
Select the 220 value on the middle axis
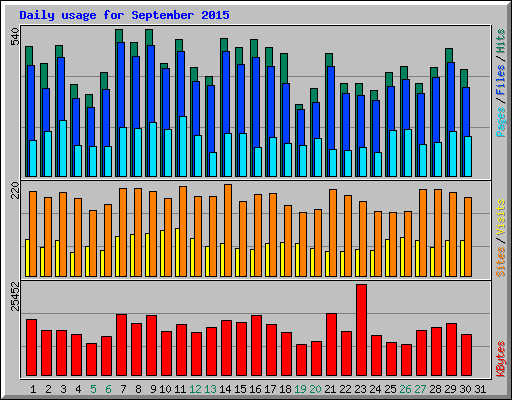tap(15, 190)
